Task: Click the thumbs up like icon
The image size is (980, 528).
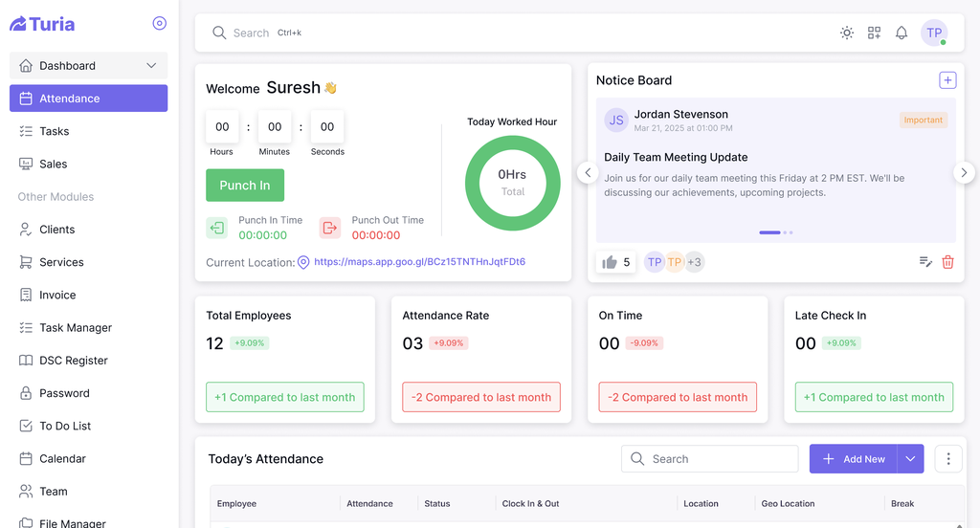Action: [x=610, y=262]
